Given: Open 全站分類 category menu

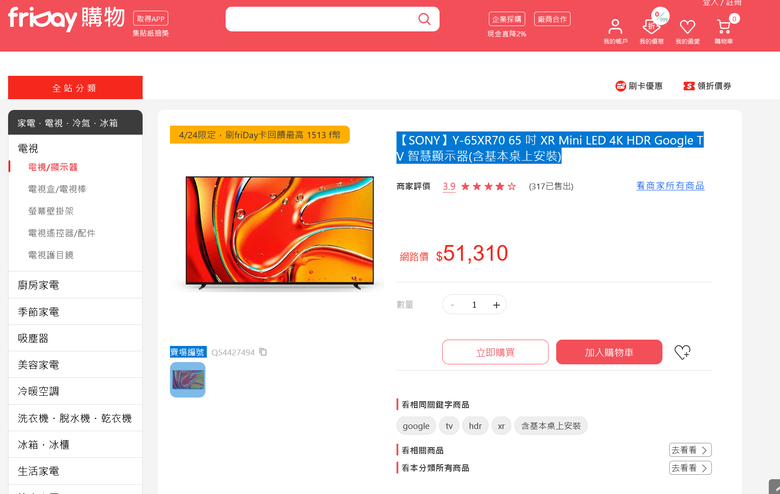Looking at the screenshot, I should click(x=75, y=88).
